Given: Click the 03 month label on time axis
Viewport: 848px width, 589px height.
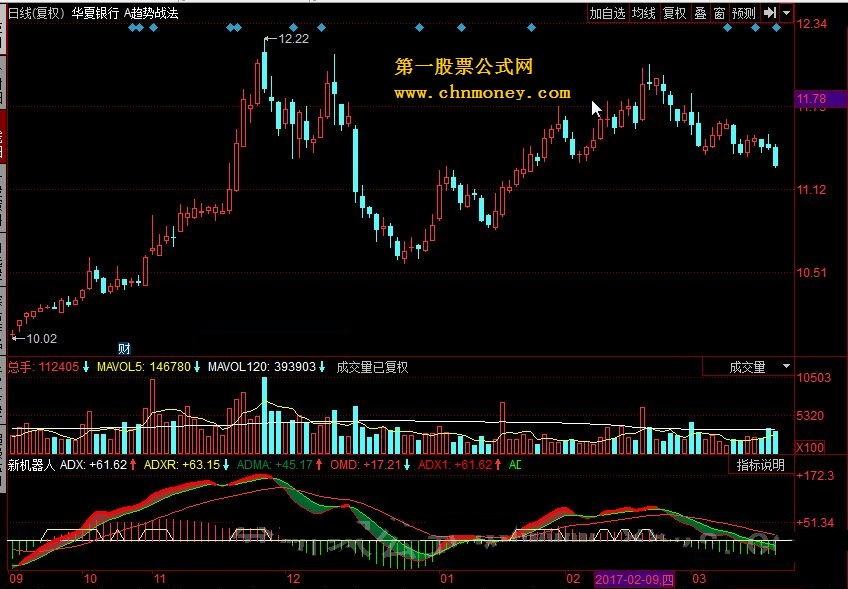Looking at the screenshot, I should point(699,579).
